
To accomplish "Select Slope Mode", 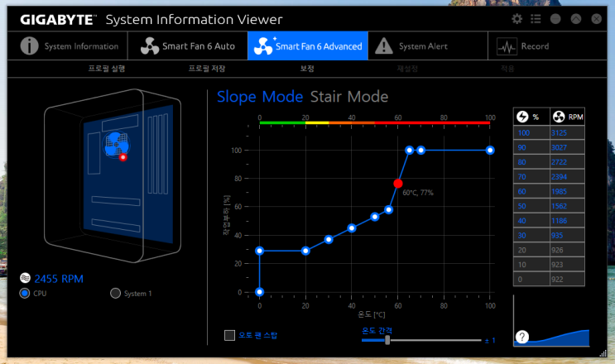I will pos(260,97).
